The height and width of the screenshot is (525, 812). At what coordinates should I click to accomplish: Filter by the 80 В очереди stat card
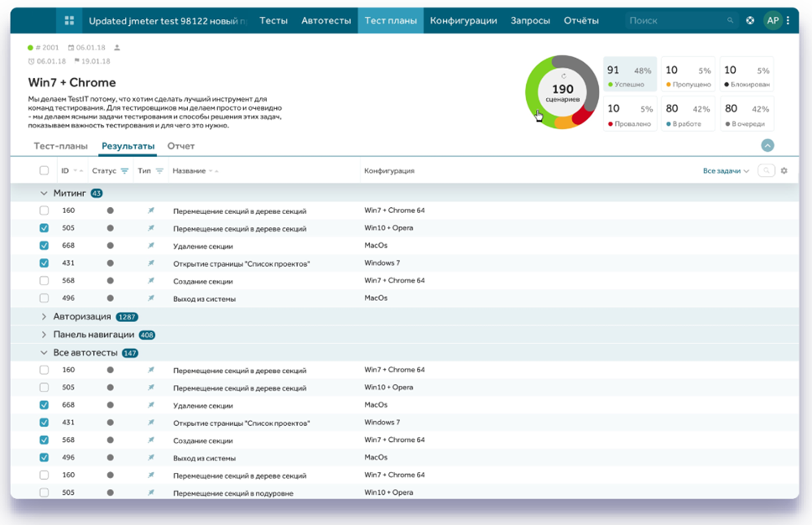(747, 113)
